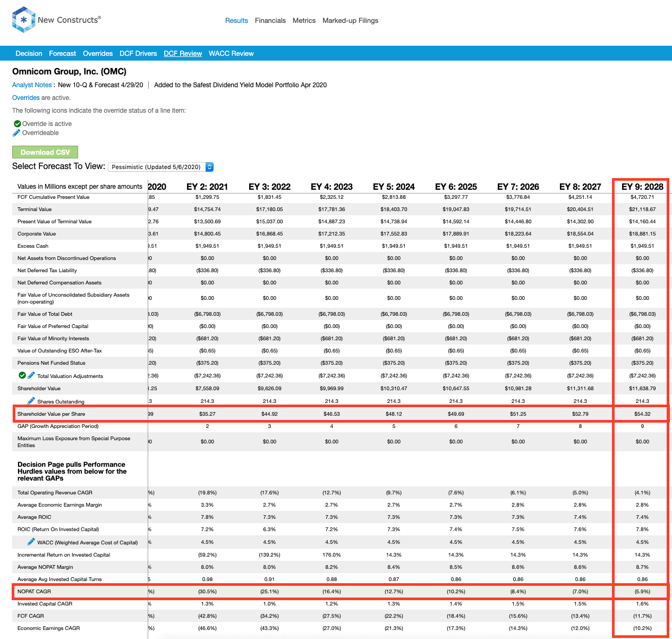Open the Results tab
Image resolution: width=672 pixels, height=639 pixels.
click(x=236, y=21)
